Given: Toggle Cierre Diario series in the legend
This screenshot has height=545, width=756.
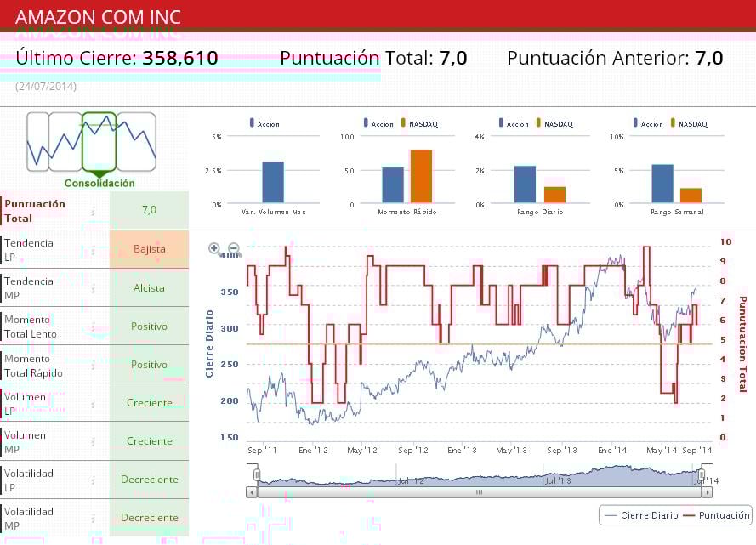Looking at the screenshot, I should tap(641, 515).
